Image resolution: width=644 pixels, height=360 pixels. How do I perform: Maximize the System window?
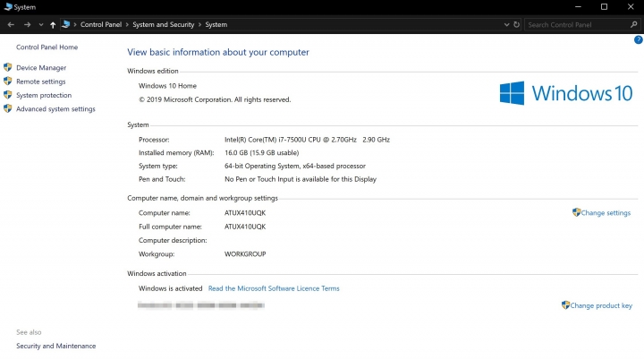point(604,6)
